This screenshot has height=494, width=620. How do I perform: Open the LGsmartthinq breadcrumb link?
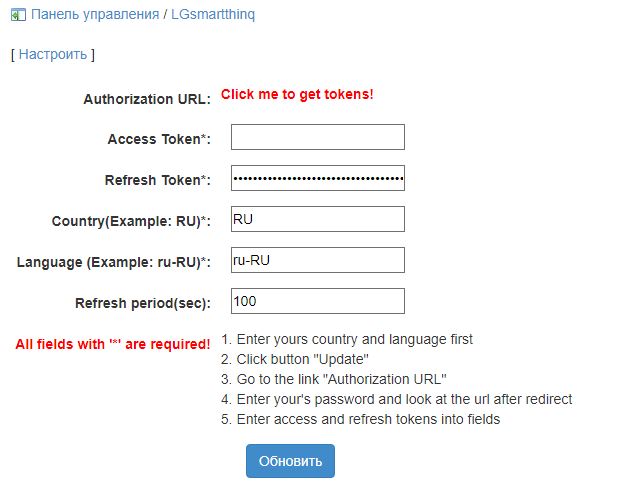[x=212, y=15]
